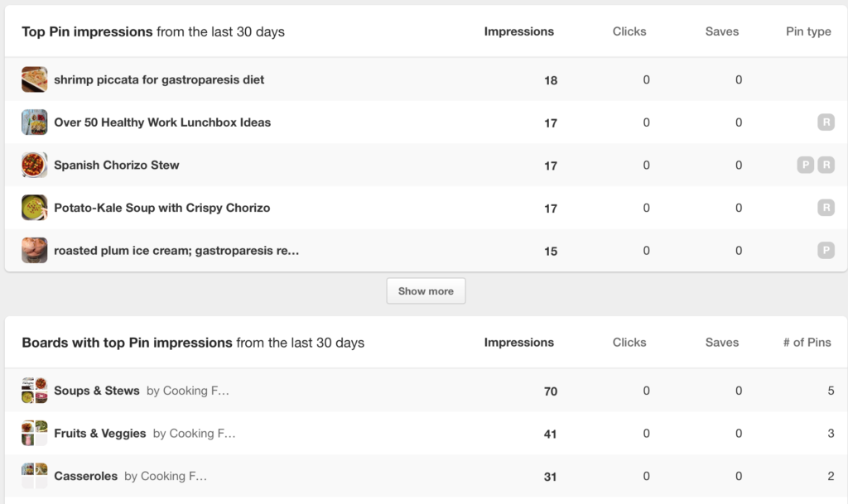Click the roasted plum ice cream thumbnail

pyautogui.click(x=34, y=250)
